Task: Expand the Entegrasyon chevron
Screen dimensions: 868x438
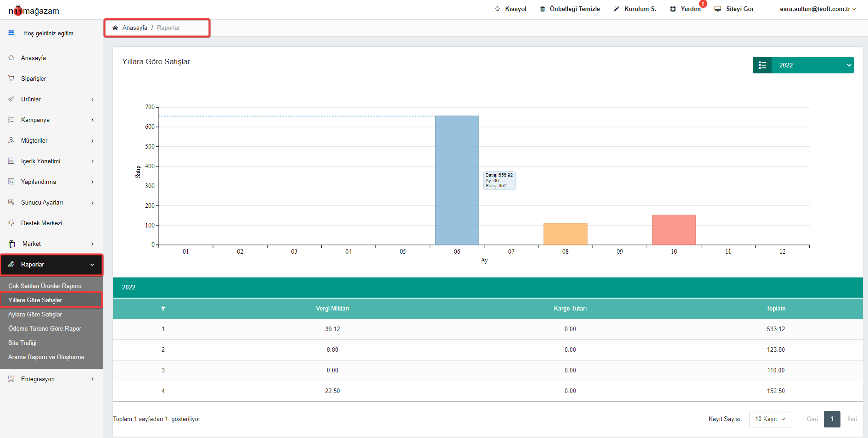Action: point(92,379)
